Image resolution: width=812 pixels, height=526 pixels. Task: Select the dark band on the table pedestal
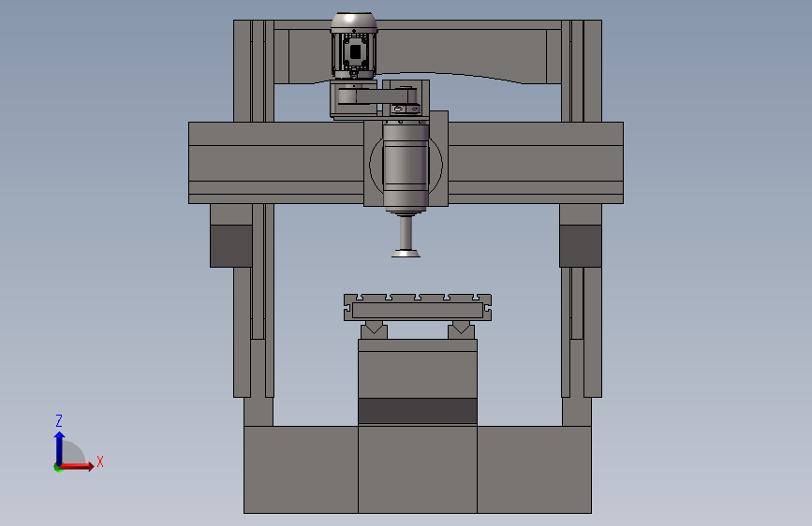click(418, 411)
